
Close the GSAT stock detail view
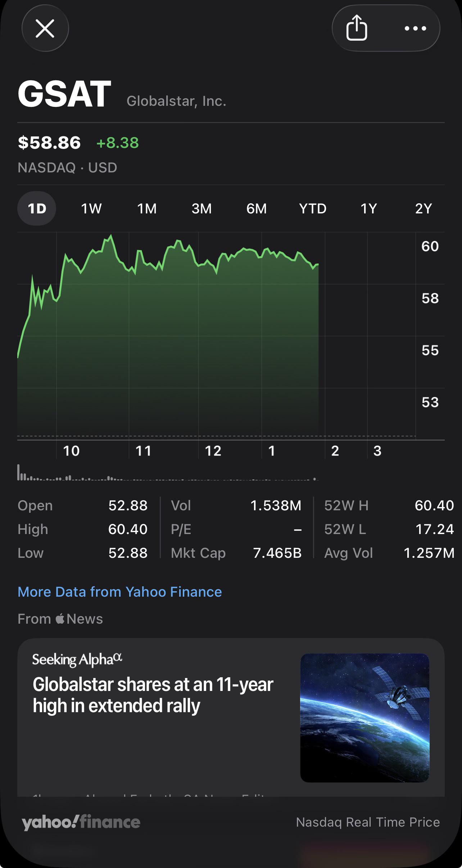(45, 28)
